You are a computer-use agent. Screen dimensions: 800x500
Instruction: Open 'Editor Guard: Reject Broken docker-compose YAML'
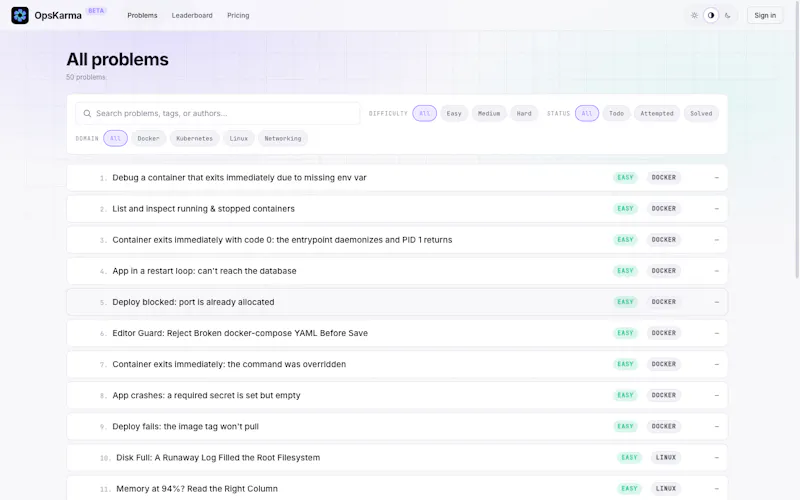coord(397,333)
